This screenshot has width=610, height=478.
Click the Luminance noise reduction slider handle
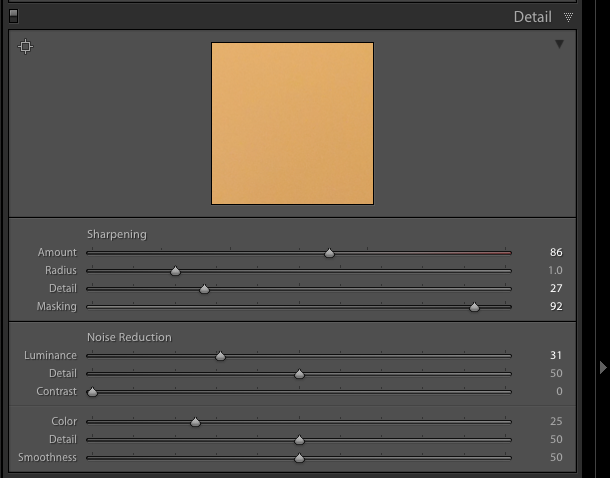(x=220, y=356)
